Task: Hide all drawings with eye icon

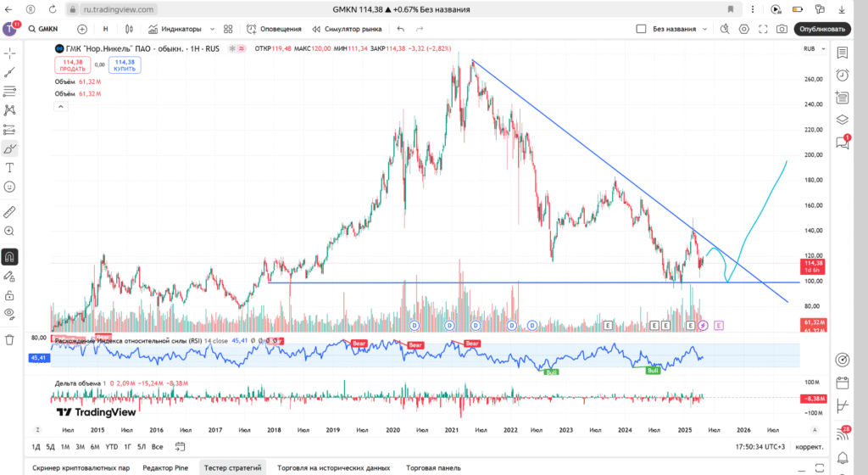Action: coord(9,314)
